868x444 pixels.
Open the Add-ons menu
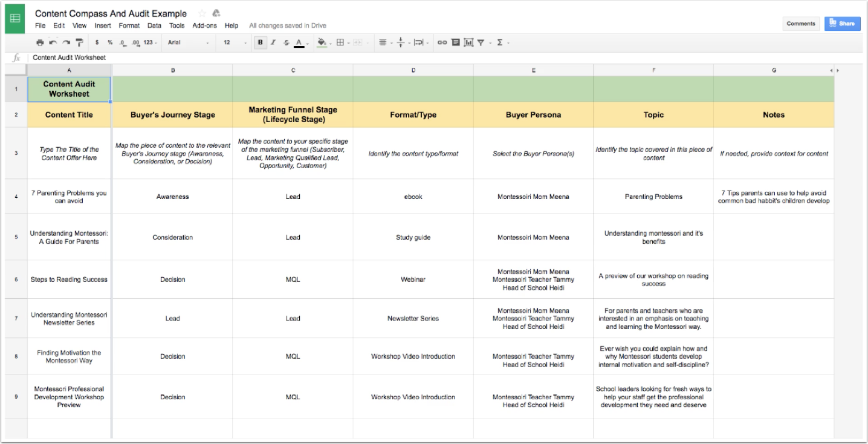(x=205, y=25)
